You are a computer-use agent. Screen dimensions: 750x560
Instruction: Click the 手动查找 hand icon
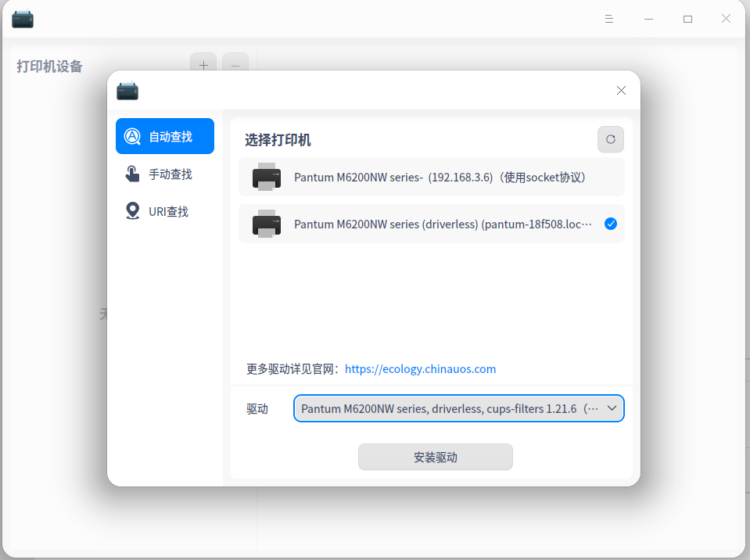[x=133, y=173]
